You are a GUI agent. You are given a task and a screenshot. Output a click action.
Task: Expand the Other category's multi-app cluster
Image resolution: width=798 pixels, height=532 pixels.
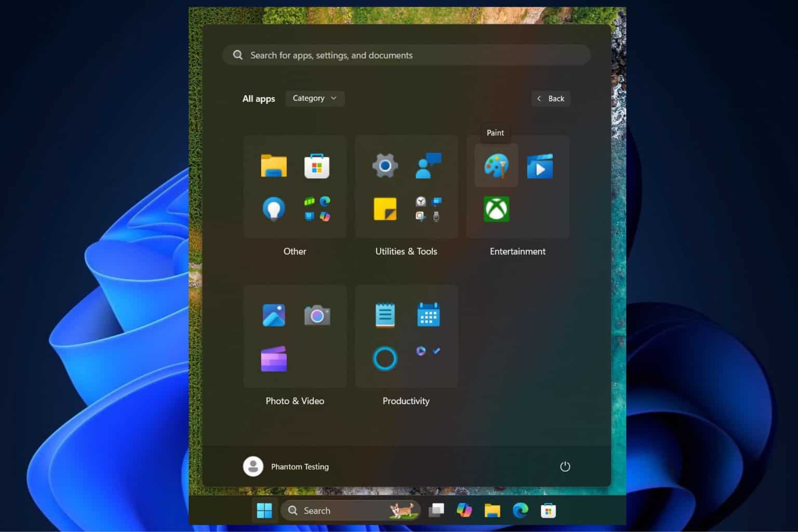(317, 209)
